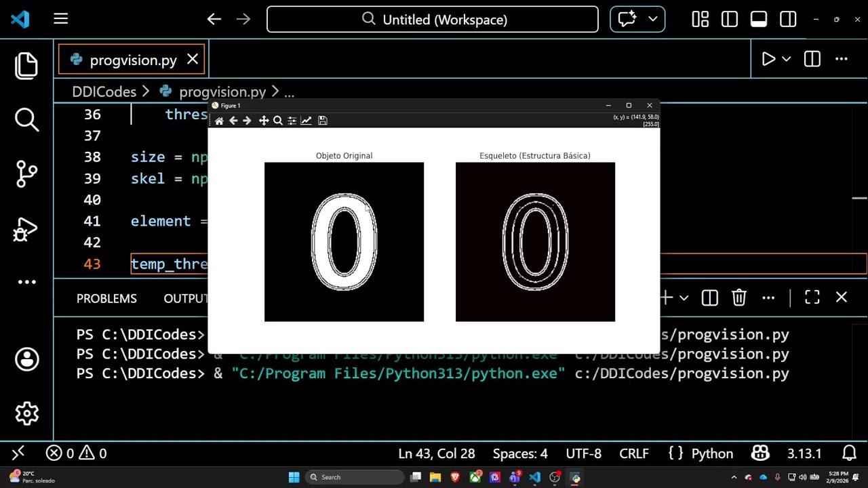Screen dimensions: 868x488
Task: Open the New Terminal plus button
Action: [667, 298]
